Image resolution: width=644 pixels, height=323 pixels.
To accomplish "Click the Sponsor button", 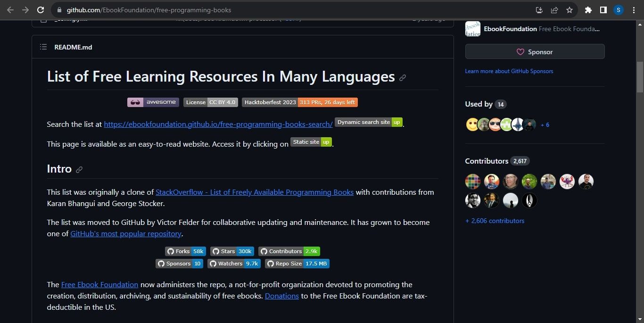I will click(534, 52).
